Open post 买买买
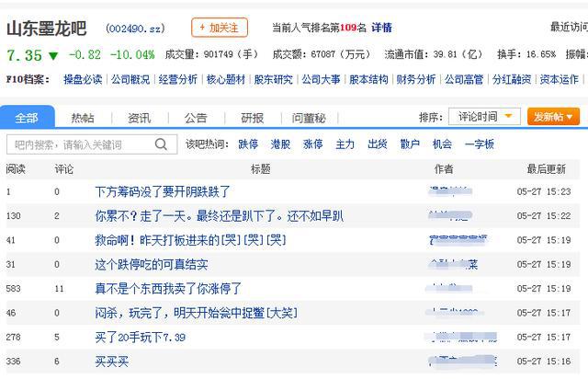This screenshot has height=379, width=588. tap(112, 362)
